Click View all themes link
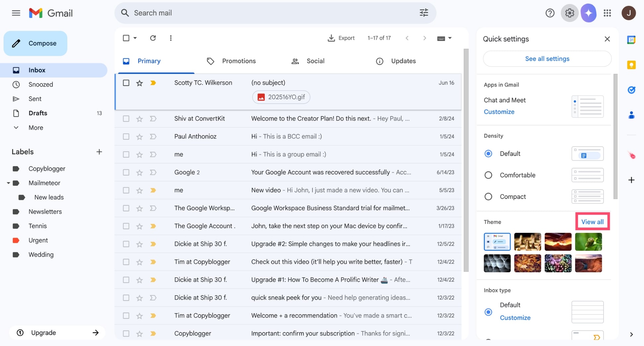Image resolution: width=644 pixels, height=346 pixels. pos(592,222)
